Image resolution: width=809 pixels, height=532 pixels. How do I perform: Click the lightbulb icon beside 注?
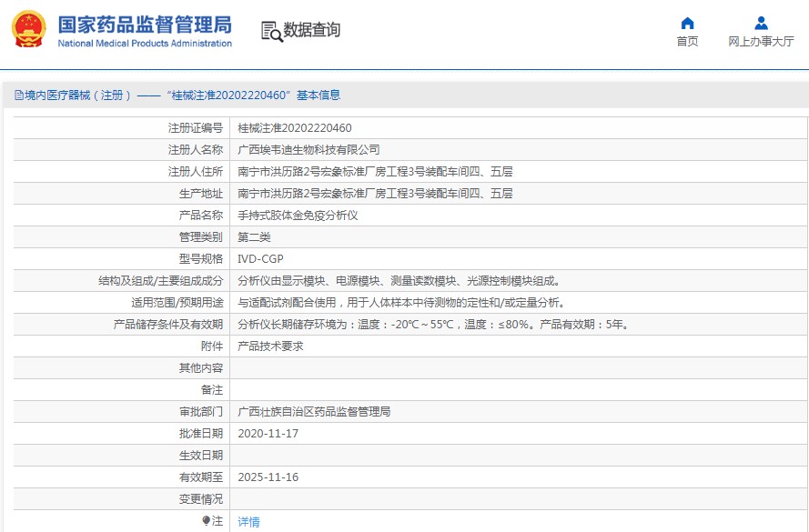point(206,521)
